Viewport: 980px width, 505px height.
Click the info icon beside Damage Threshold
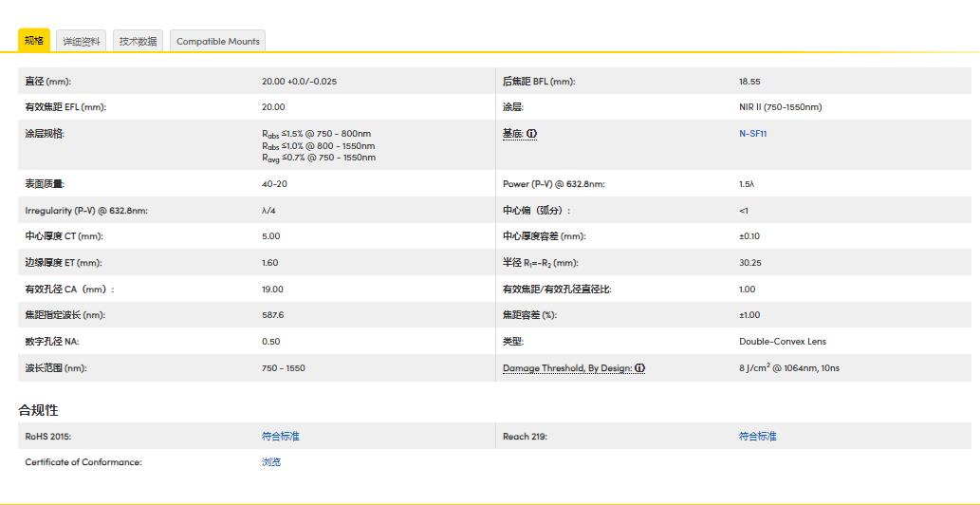tap(639, 368)
